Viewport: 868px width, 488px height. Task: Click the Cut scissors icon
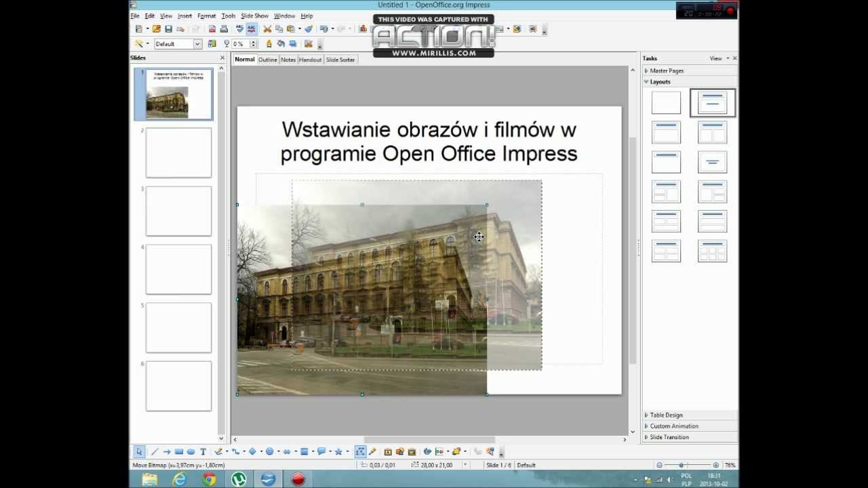[x=267, y=29]
